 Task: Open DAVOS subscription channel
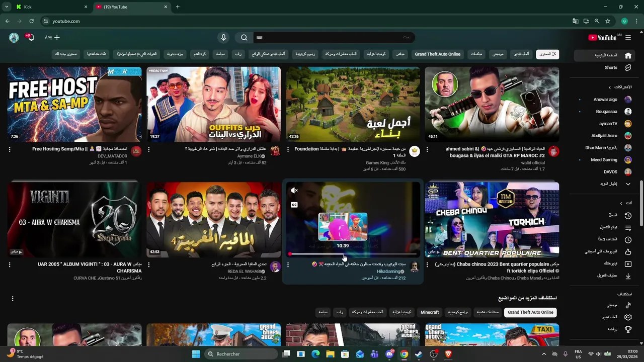[x=604, y=172]
